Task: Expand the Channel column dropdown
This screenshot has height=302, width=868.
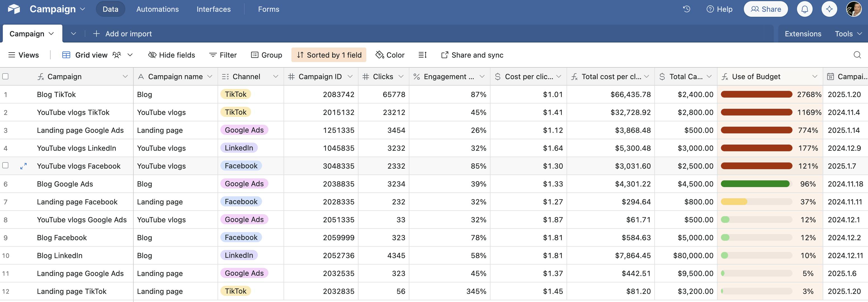Action: (275, 77)
